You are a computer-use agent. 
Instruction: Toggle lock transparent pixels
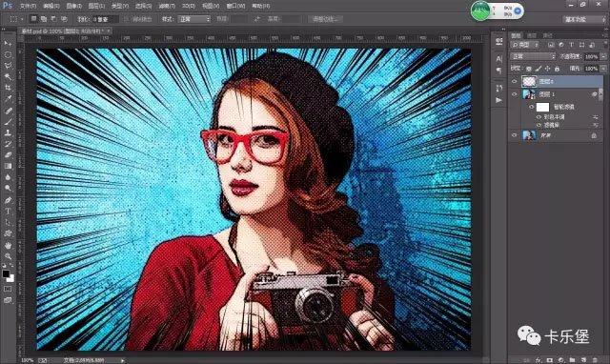(529, 69)
